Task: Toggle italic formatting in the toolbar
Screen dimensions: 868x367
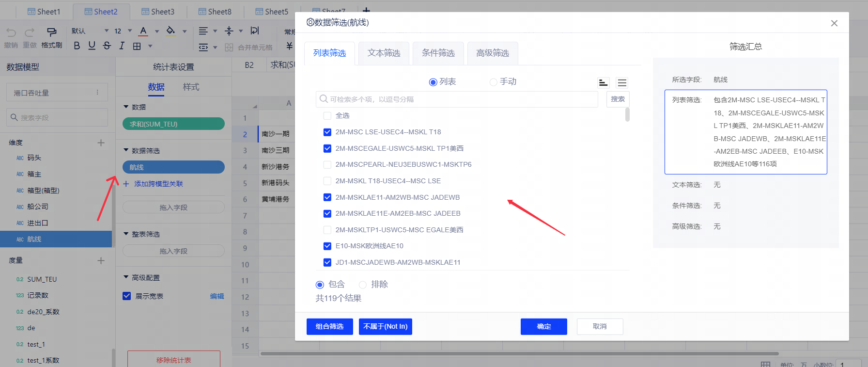Action: click(x=122, y=46)
